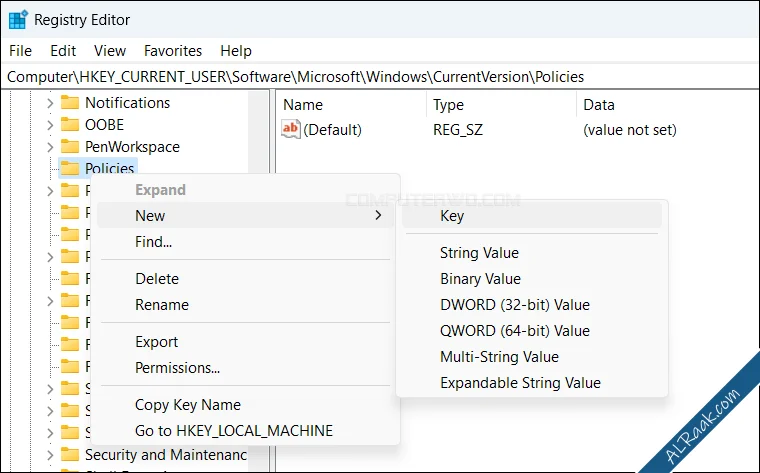760x473 pixels.
Task: Select the OOBE tree item
Action: click(104, 125)
